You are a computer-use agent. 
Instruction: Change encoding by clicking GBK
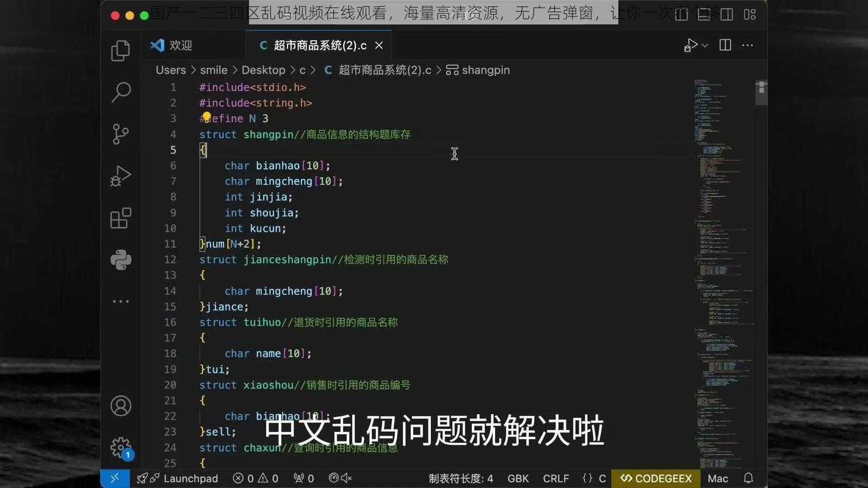click(x=518, y=478)
